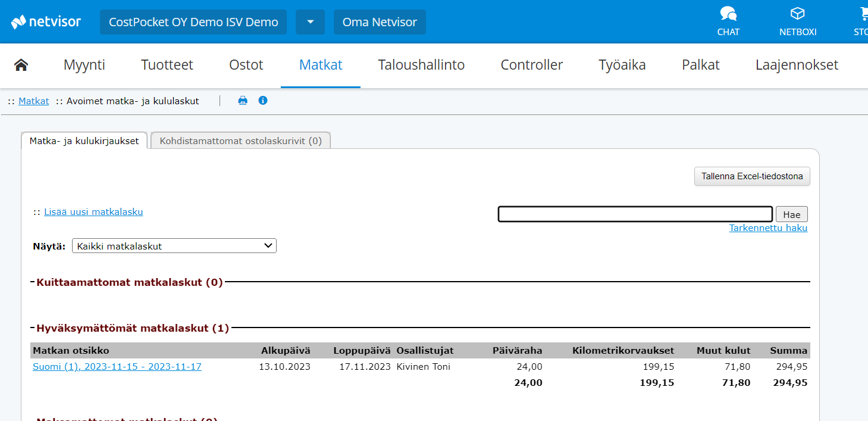Viewport: 868px width, 421px height.
Task: Open the Palkat menu
Action: coord(701,65)
